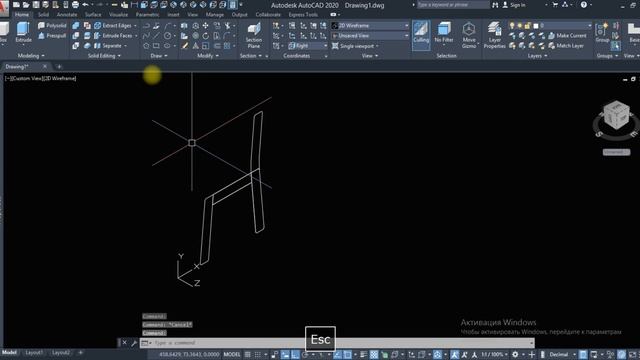Open the Autodesk App Store cart icon
Image resolution: width=640 pixels, height=360 pixels.
click(555, 5)
